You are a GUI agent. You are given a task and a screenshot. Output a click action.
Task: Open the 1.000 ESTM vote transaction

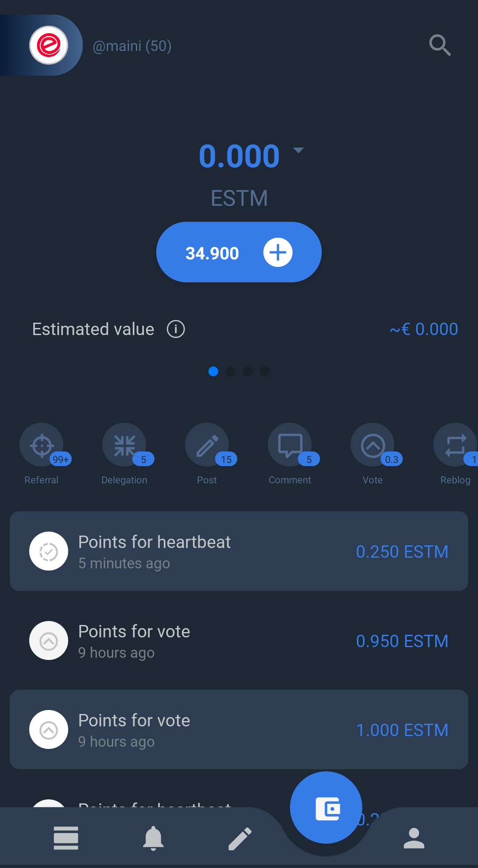pyautogui.click(x=239, y=729)
